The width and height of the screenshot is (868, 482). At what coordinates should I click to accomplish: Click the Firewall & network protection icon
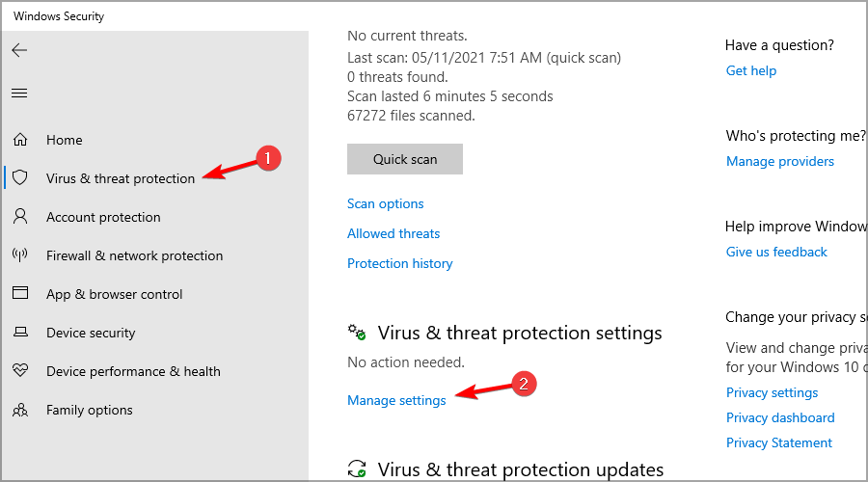19,255
